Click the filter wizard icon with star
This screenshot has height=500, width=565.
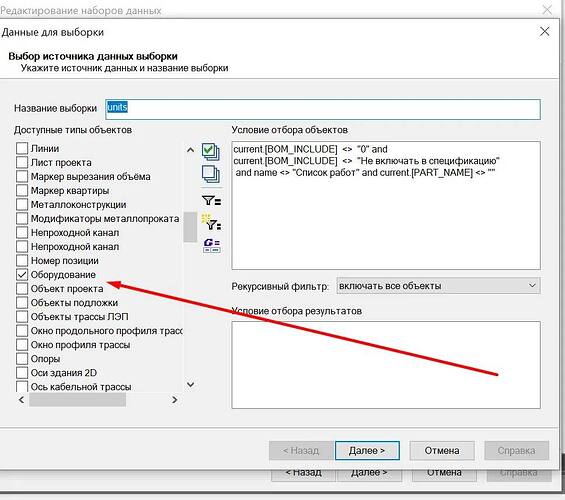212,222
